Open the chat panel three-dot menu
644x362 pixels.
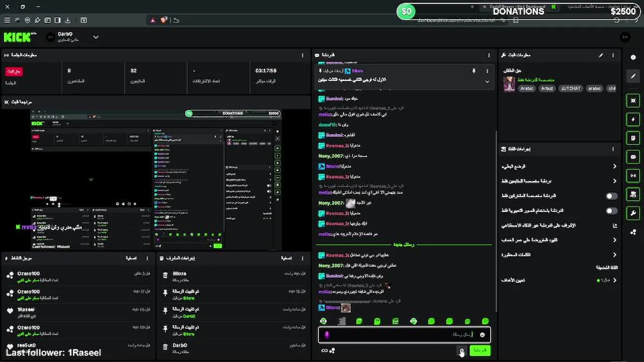[x=489, y=55]
